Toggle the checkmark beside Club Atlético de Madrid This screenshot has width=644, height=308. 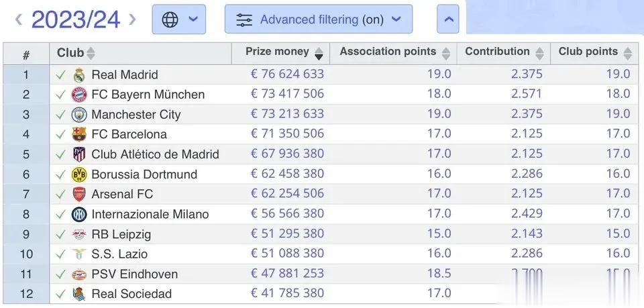(x=61, y=154)
